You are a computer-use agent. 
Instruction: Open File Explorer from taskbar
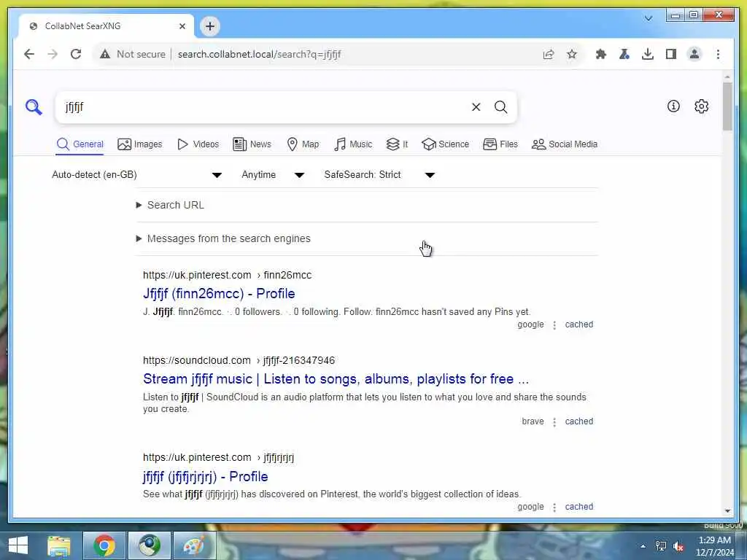(x=59, y=545)
